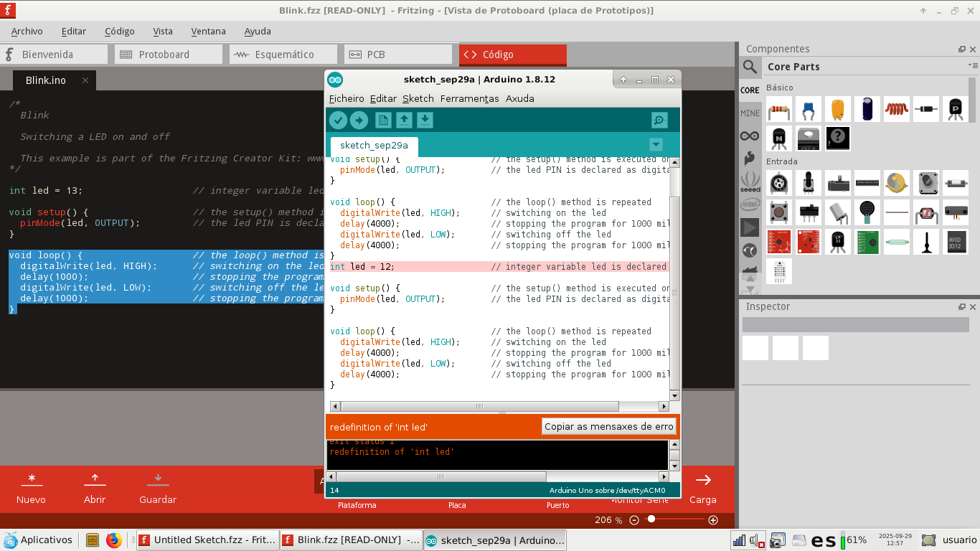Screen dimensions: 980x551
Task: Click the Firefox icon in taskbar
Action: (x=114, y=540)
